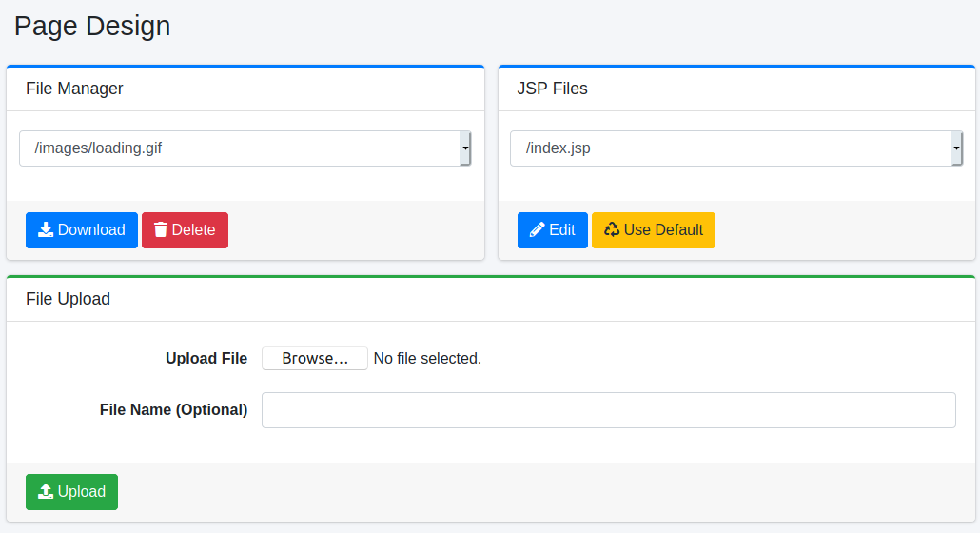This screenshot has width=980, height=533.
Task: Click the trash can icon
Action: [161, 230]
